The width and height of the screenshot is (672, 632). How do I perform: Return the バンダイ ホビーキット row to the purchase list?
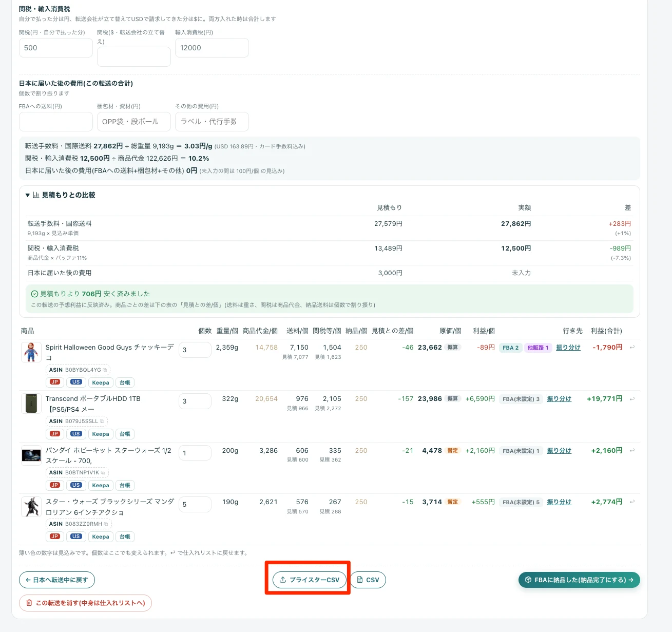click(632, 451)
